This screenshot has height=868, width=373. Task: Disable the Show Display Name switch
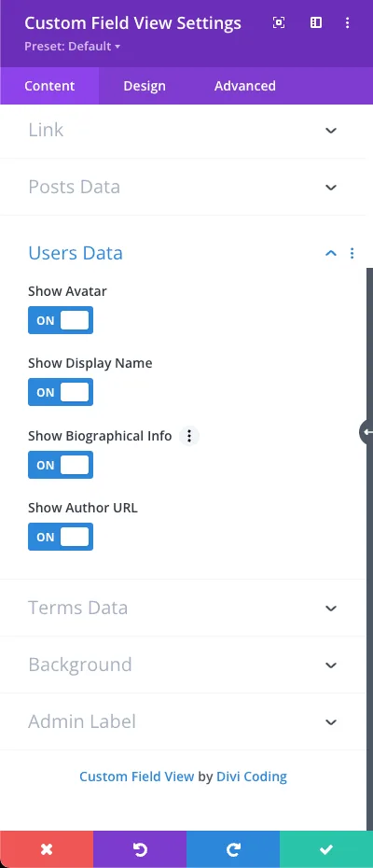click(61, 393)
